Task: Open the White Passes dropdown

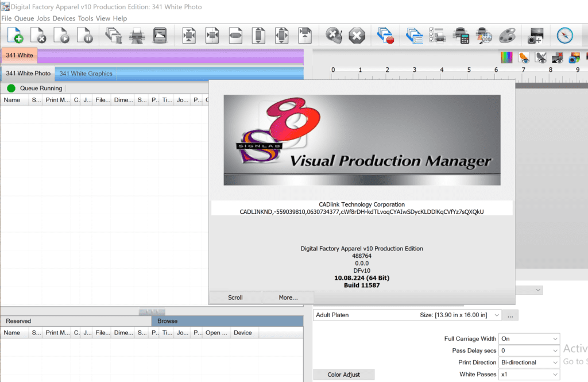Action: pos(529,374)
